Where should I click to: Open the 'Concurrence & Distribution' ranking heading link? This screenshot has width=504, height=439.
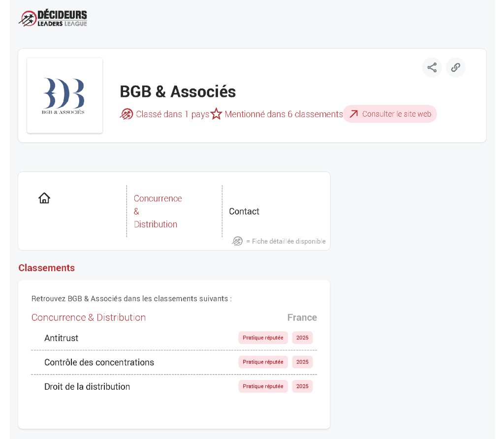pos(89,317)
